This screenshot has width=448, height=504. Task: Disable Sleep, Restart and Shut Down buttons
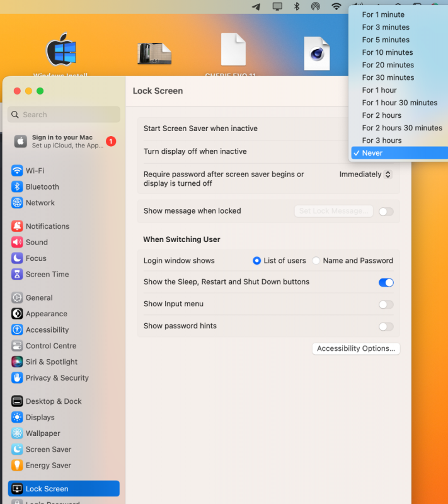point(386,282)
